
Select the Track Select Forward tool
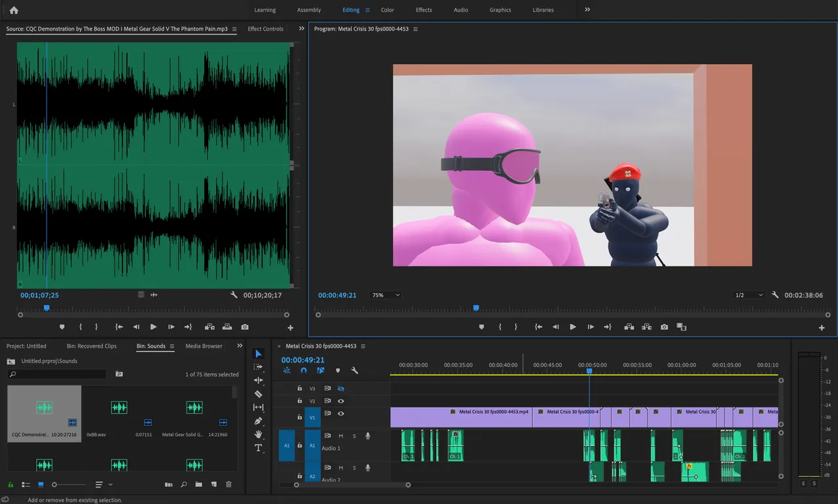(x=258, y=367)
